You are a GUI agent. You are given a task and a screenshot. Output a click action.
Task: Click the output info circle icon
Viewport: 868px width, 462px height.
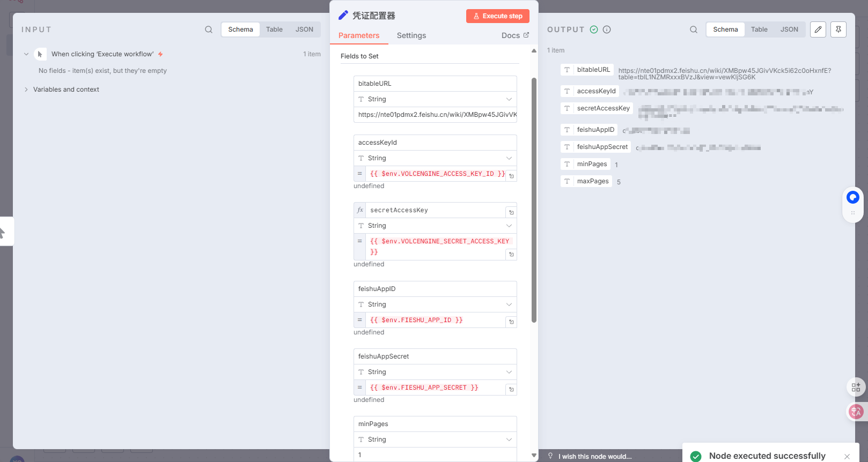(x=607, y=29)
